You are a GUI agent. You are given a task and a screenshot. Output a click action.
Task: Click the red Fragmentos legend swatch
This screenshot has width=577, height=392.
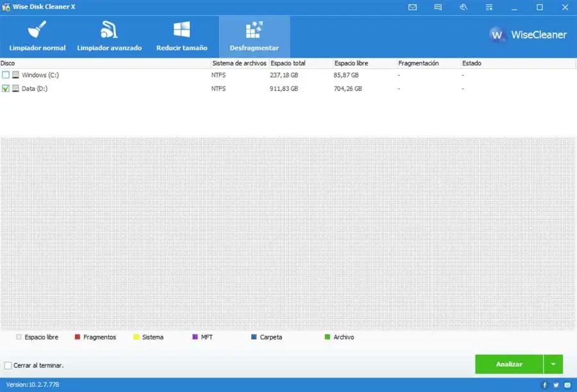(x=78, y=337)
